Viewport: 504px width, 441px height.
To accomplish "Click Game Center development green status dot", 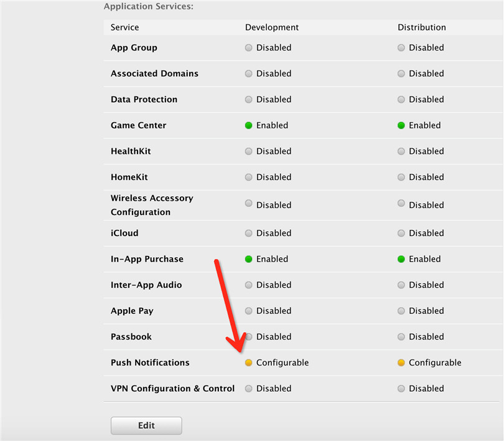I will pos(249,125).
